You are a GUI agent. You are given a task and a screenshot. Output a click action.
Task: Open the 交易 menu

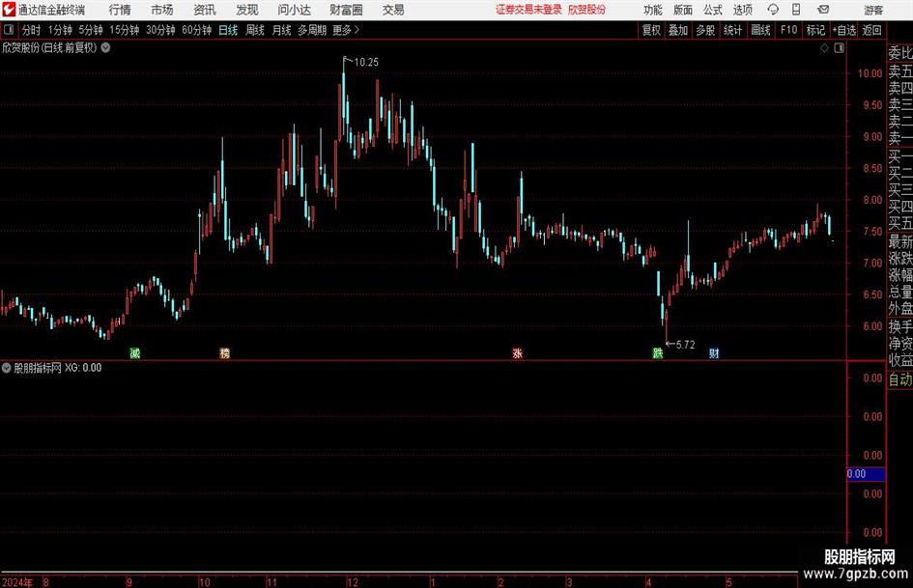coord(393,10)
